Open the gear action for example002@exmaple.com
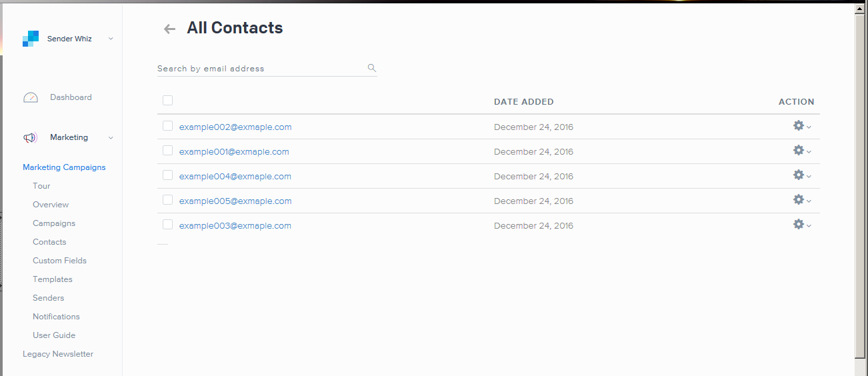Image resolution: width=868 pixels, height=376 pixels. (x=799, y=125)
